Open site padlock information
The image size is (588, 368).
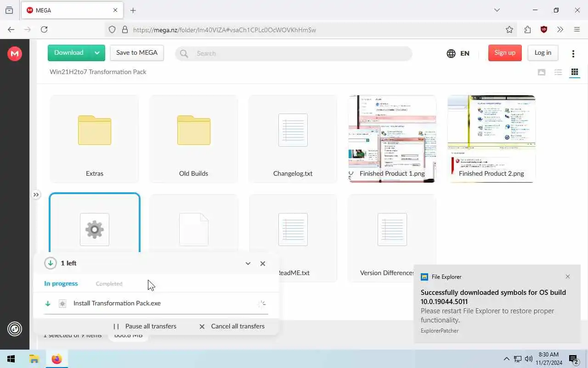click(124, 29)
